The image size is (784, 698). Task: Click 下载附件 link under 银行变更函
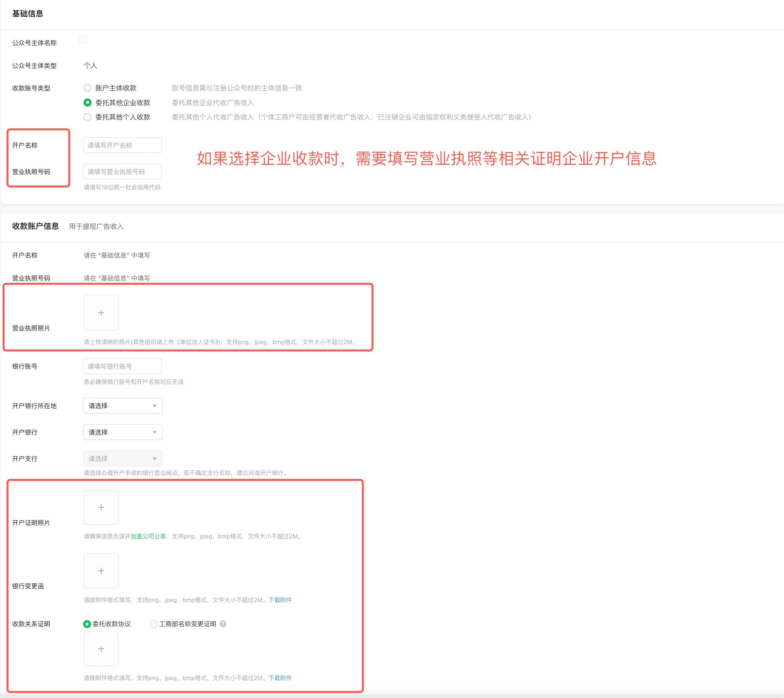click(280, 600)
